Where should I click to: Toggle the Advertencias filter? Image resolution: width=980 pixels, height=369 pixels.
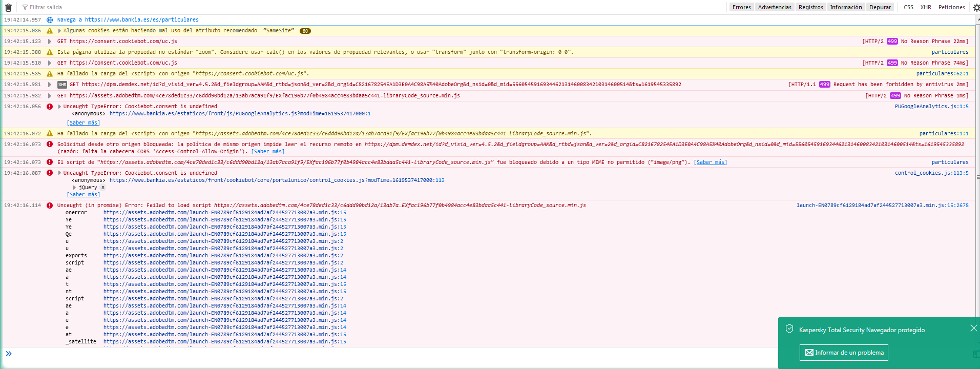(x=775, y=7)
